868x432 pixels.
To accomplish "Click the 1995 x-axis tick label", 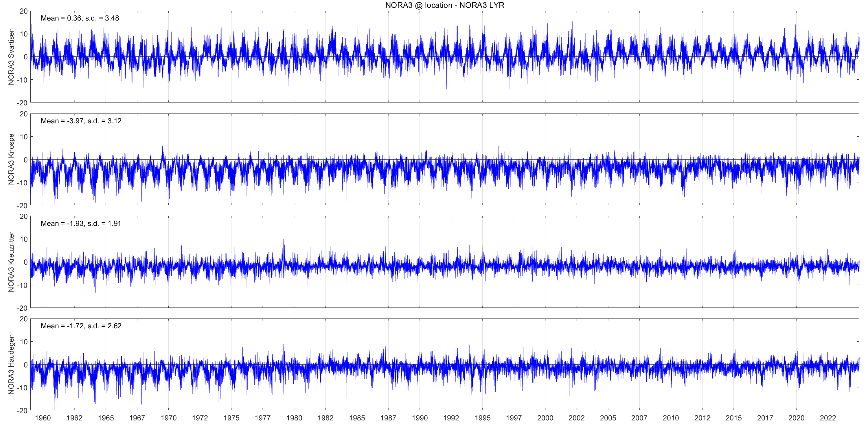I will pyautogui.click(x=483, y=418).
